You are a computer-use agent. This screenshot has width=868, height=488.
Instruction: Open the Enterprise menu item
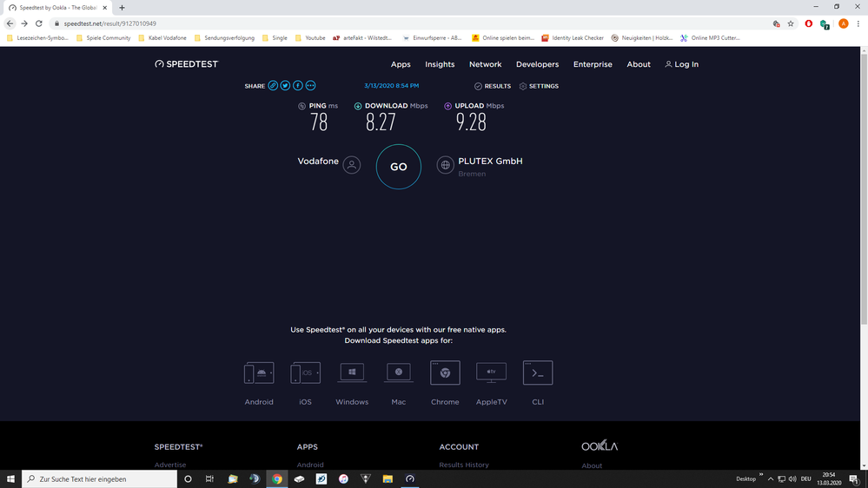593,64
